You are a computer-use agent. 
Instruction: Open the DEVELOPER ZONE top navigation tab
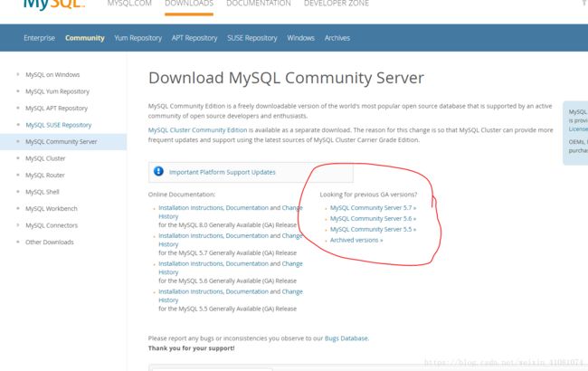(x=337, y=4)
